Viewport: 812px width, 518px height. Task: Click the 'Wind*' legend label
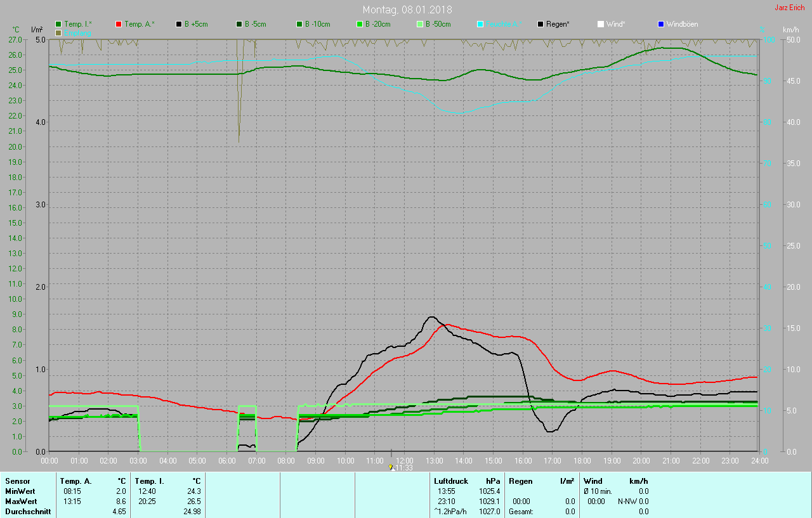pyautogui.click(x=615, y=24)
